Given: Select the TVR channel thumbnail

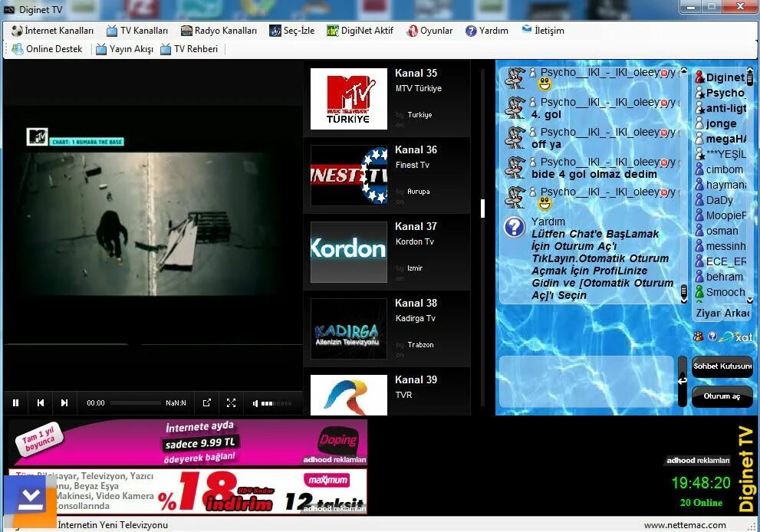Looking at the screenshot, I should (348, 395).
